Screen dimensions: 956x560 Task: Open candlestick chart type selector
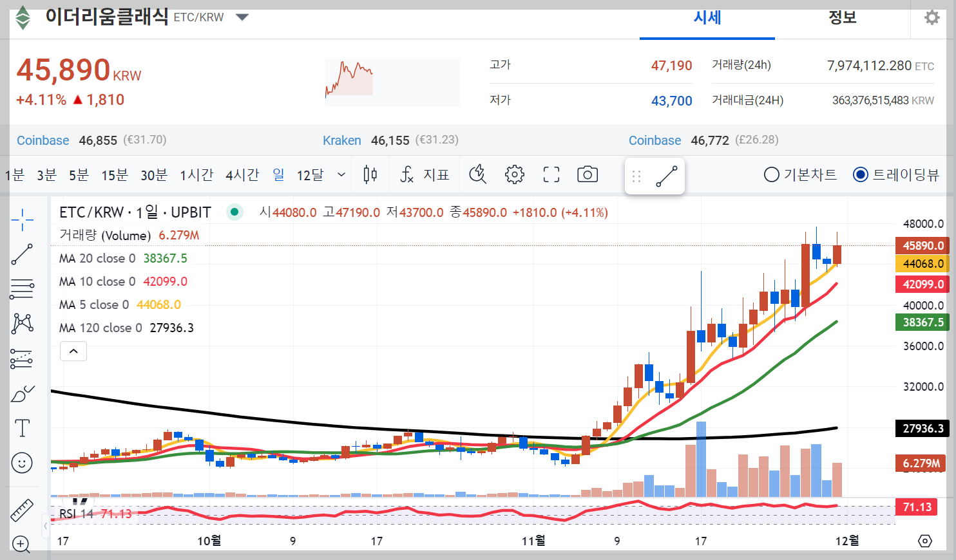[370, 174]
